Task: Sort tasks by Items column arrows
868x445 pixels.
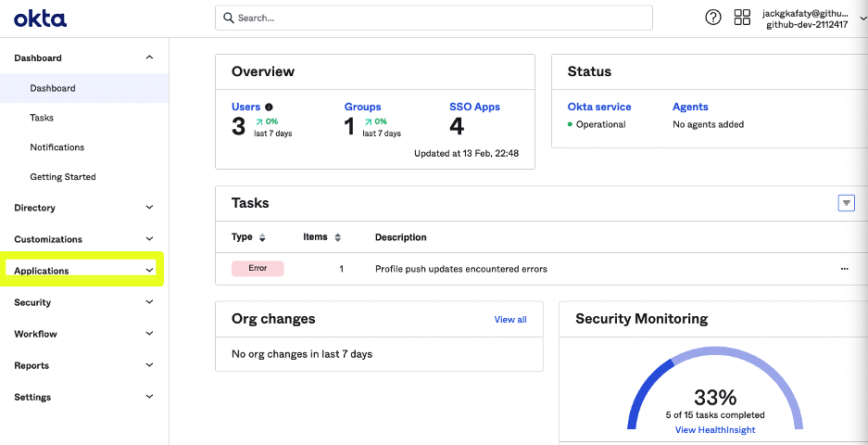Action: coord(338,237)
